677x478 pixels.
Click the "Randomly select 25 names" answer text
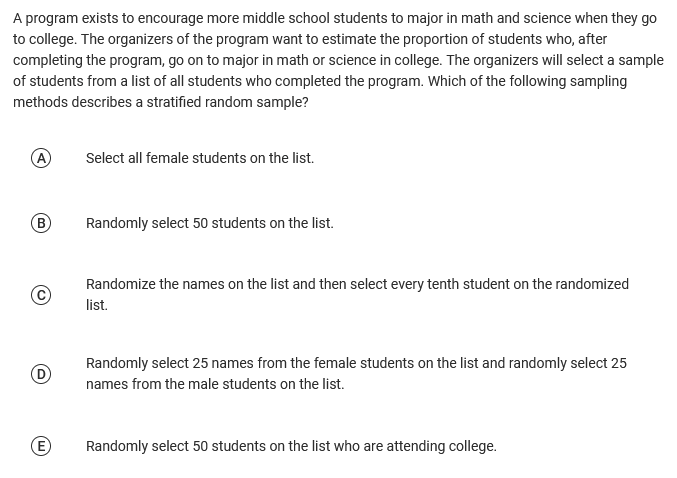tap(356, 363)
